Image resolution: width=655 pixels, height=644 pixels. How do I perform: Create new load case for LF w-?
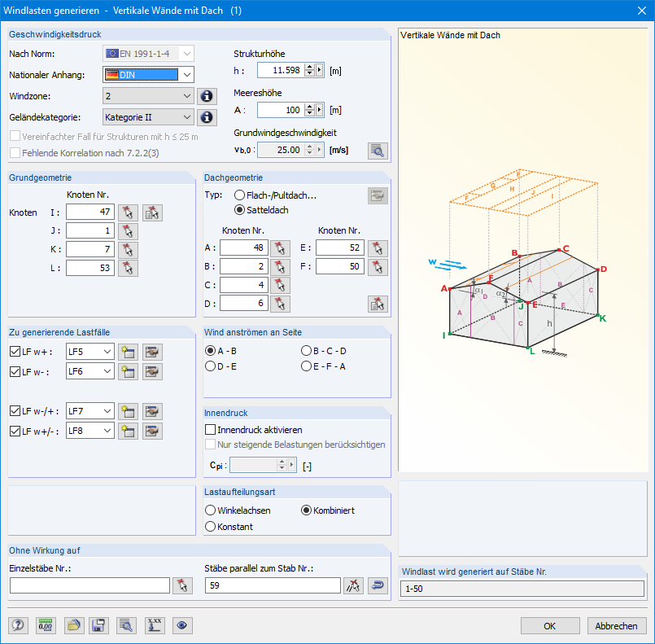click(128, 371)
